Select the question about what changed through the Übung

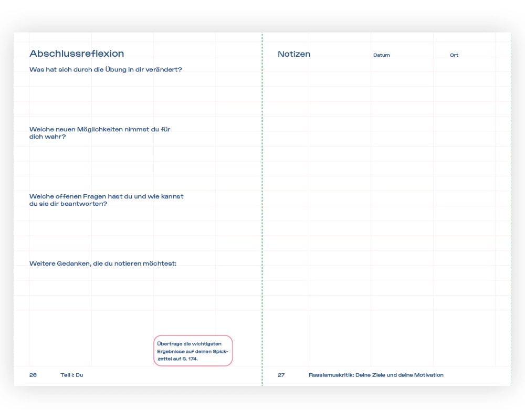point(106,69)
